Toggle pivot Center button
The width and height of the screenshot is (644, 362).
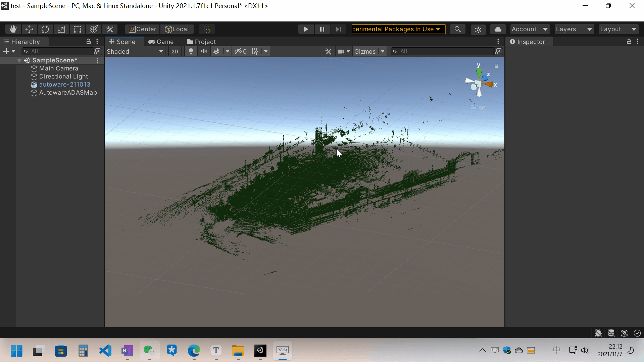[x=142, y=29]
